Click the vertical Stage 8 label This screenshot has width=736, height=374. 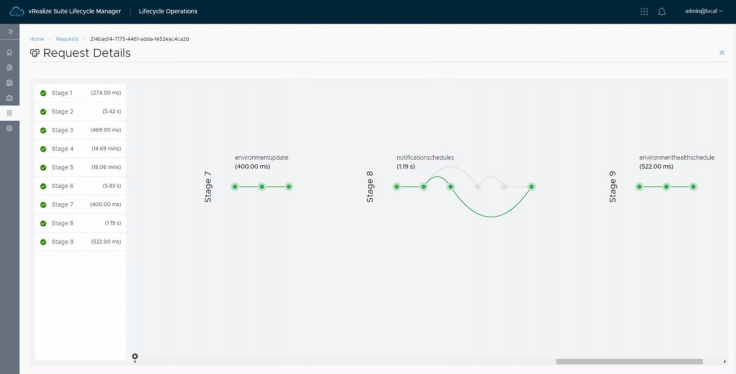tap(370, 187)
